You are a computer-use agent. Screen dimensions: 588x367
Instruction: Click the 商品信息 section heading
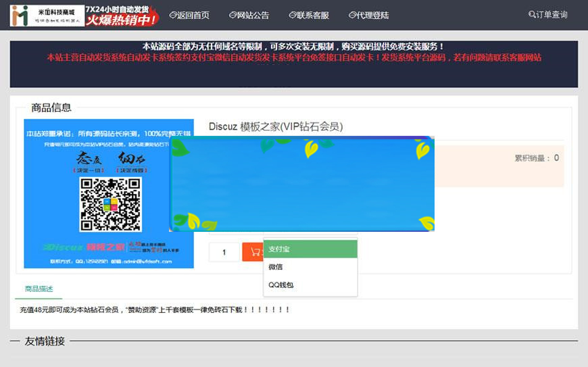pyautogui.click(x=51, y=107)
